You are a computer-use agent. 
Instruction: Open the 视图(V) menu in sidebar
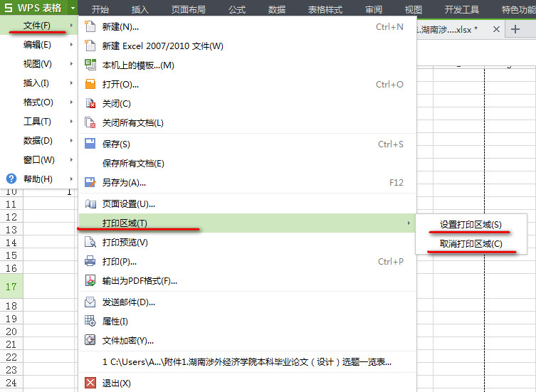pos(38,63)
